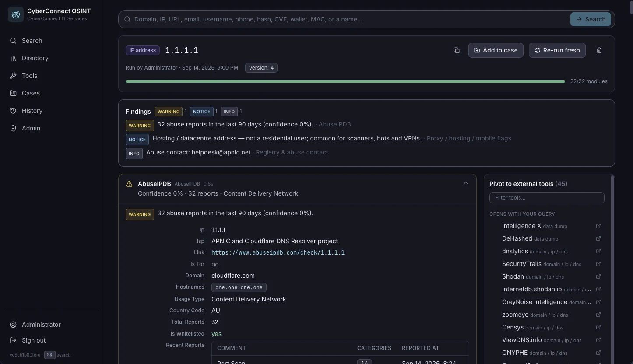Open Directory from the sidebar

pyautogui.click(x=52, y=58)
